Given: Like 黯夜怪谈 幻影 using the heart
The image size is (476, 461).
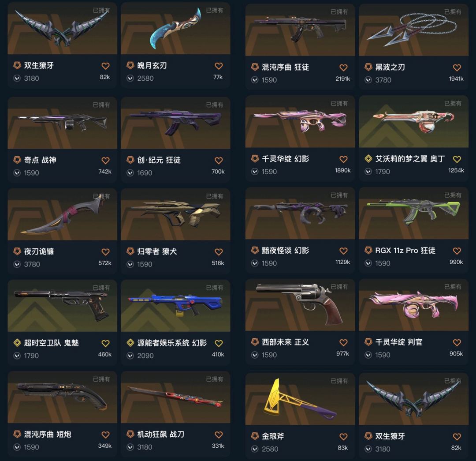Looking at the screenshot, I should click(343, 251).
